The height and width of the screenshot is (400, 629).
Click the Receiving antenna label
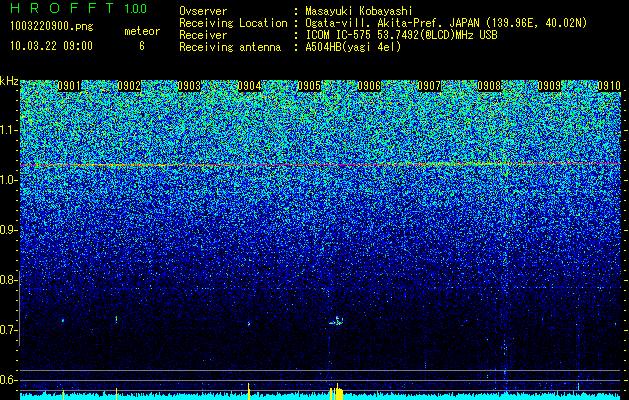click(x=230, y=47)
